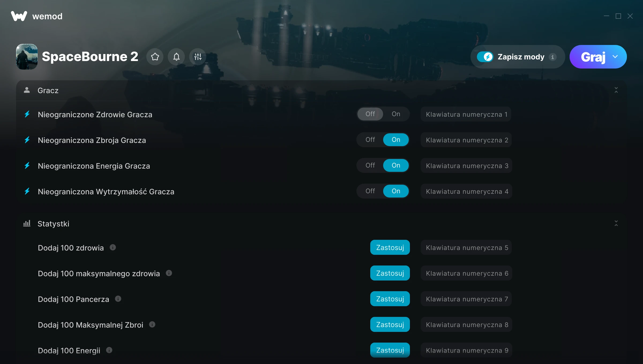Screen dimensions: 643x364
Task: Add SpaceBourne 2 to favorites with star icon
Action: coord(155,57)
